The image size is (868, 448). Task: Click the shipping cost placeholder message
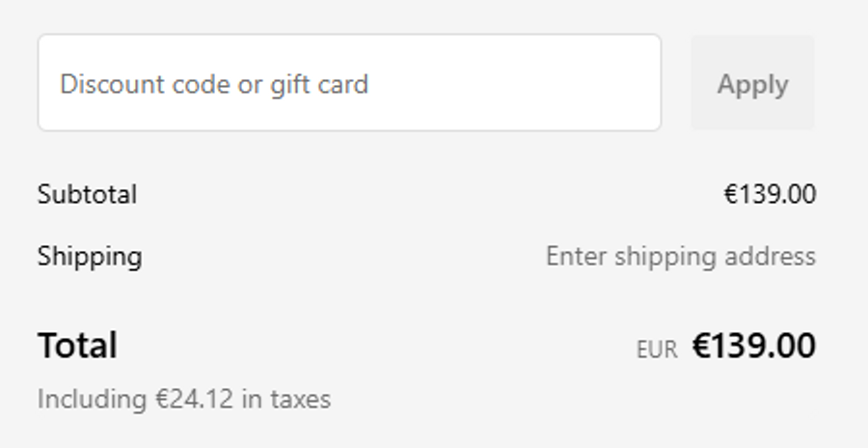tap(680, 256)
